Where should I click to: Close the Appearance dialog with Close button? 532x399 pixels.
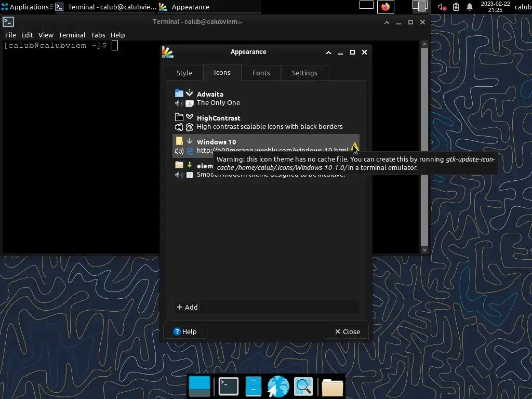pyautogui.click(x=347, y=331)
